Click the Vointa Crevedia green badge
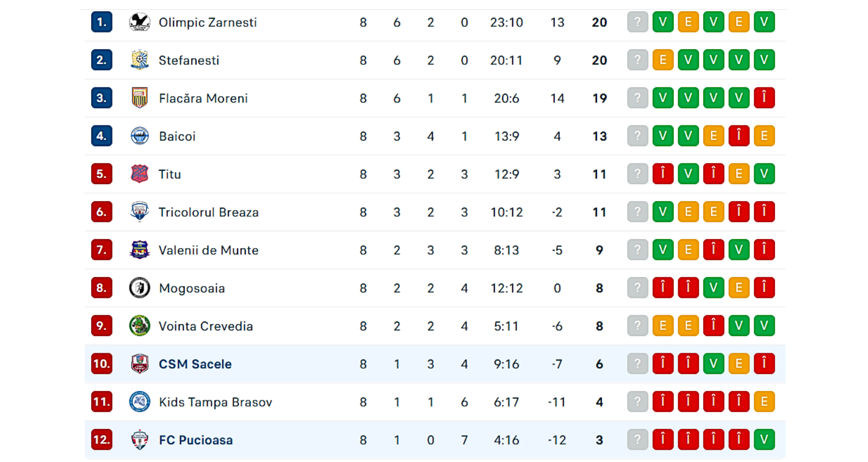 pyautogui.click(x=139, y=326)
